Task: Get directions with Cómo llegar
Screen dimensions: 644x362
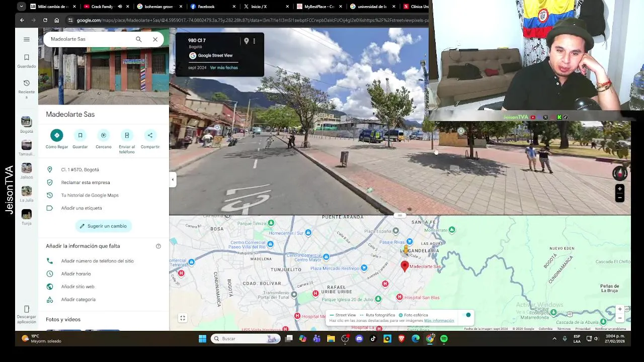Action: [x=57, y=135]
